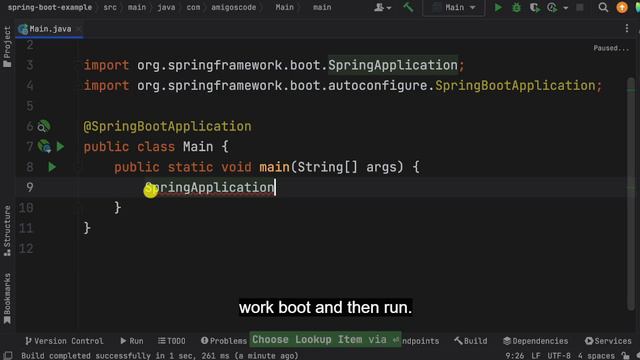
Task: Click SpringApplication in line 3 import
Action: [393, 65]
